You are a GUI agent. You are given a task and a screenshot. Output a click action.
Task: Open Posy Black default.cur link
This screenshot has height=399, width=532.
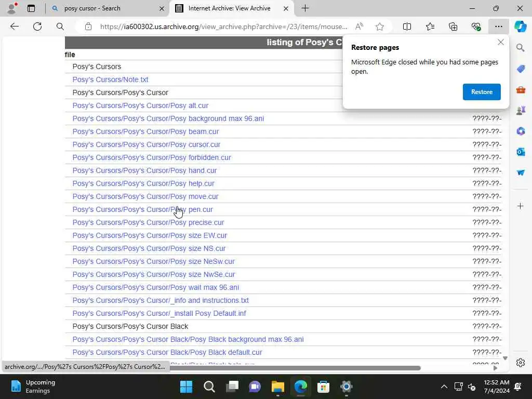tap(167, 353)
